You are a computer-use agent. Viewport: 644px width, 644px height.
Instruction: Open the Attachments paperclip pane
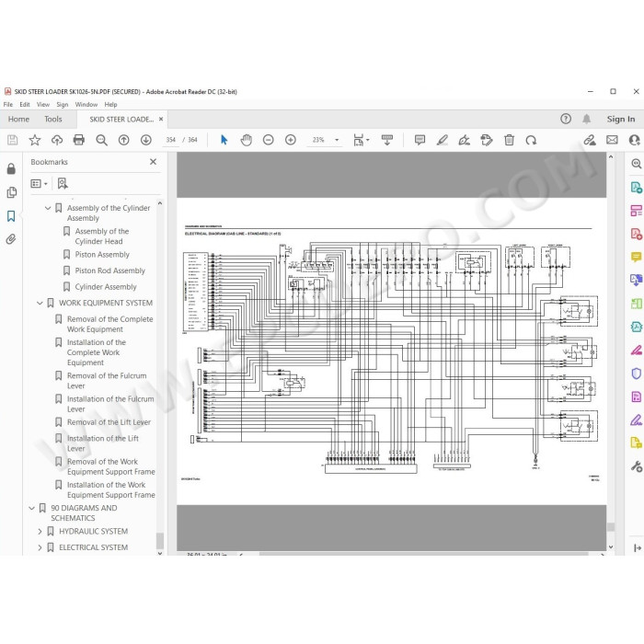[11, 239]
